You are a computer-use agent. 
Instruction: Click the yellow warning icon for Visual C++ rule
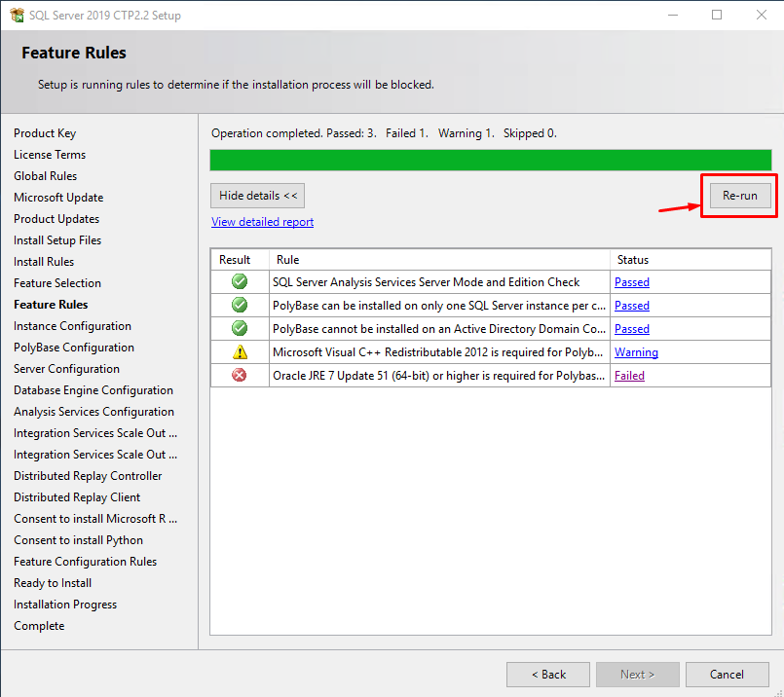(240, 352)
